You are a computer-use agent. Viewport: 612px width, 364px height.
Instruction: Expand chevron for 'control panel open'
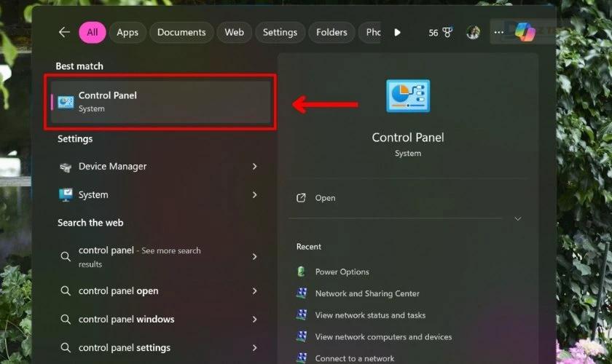[255, 291]
